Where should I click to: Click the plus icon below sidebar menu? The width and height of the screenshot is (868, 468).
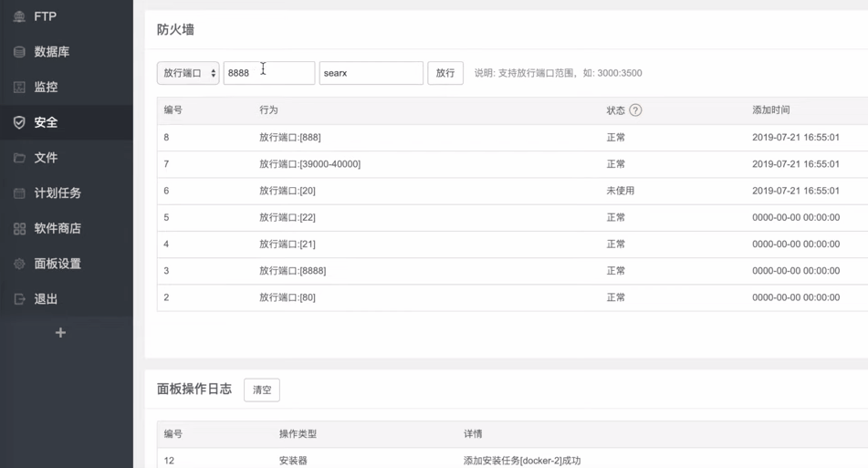pos(60,333)
